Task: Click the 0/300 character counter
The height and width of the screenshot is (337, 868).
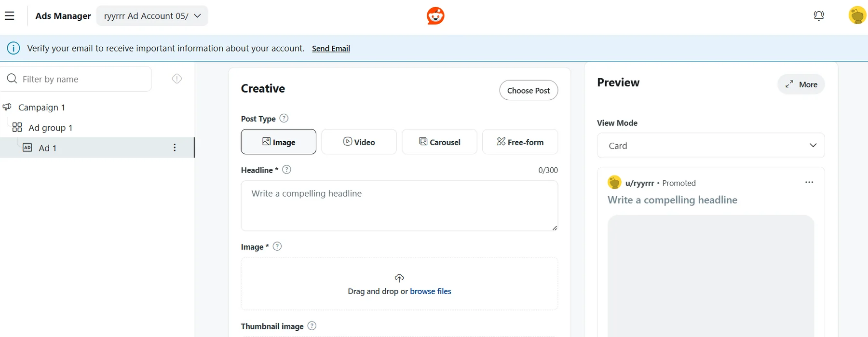Action: 548,170
